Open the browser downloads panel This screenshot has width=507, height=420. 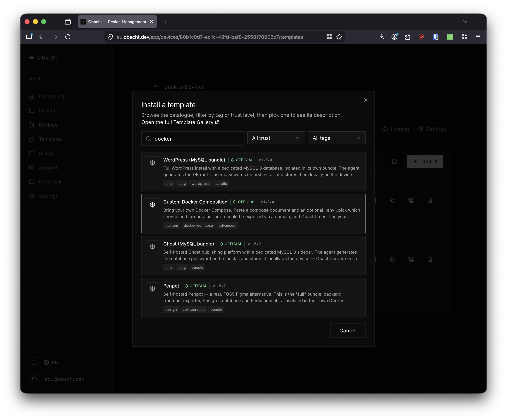coord(381,37)
